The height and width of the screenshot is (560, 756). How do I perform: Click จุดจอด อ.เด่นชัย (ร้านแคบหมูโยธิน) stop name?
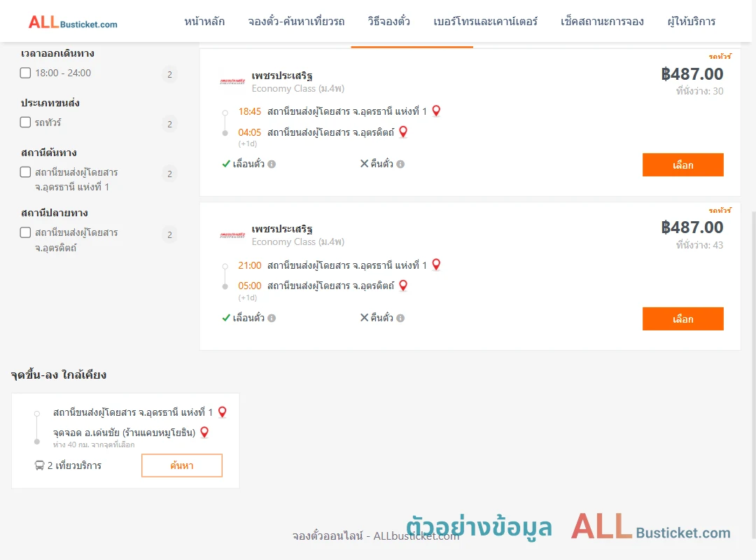(125, 432)
